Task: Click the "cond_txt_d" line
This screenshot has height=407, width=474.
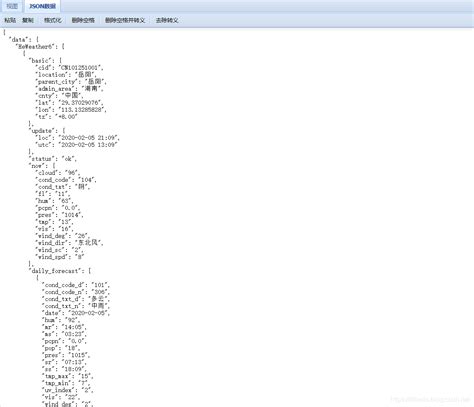Action: click(76, 299)
